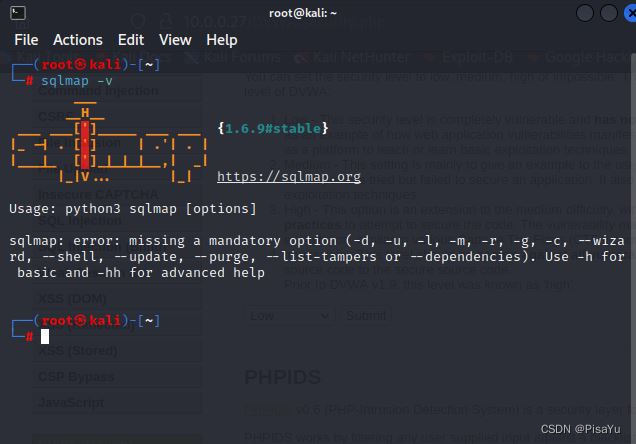Viewport: 636px width, 444px height.
Task: Open the security level dropdown in DVWA page
Action: tap(289, 315)
